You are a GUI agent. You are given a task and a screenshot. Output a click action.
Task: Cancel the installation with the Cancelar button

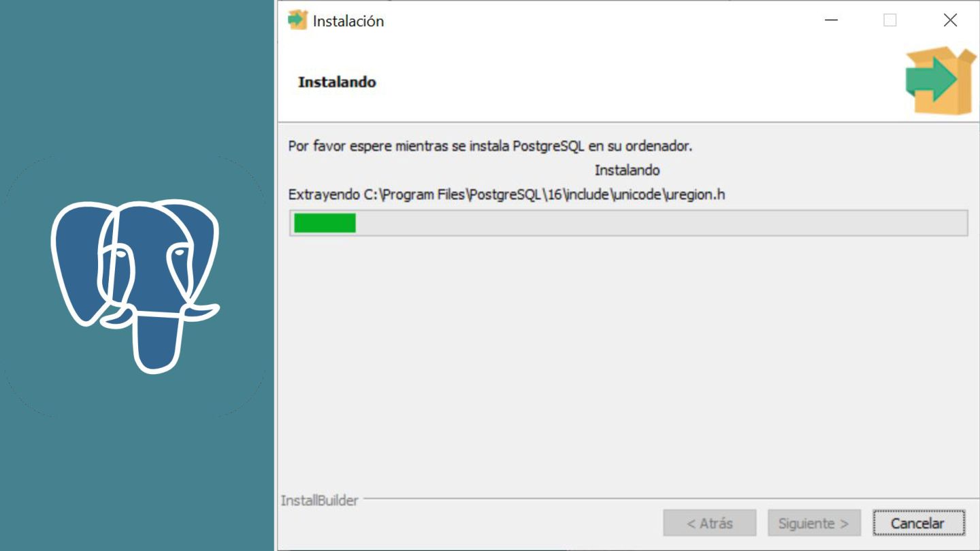918,523
